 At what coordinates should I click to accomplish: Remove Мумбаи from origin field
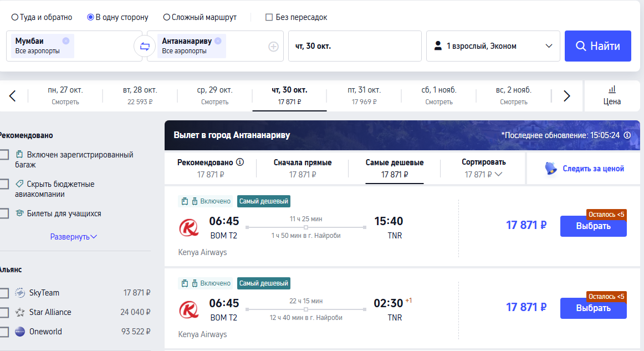(66, 40)
